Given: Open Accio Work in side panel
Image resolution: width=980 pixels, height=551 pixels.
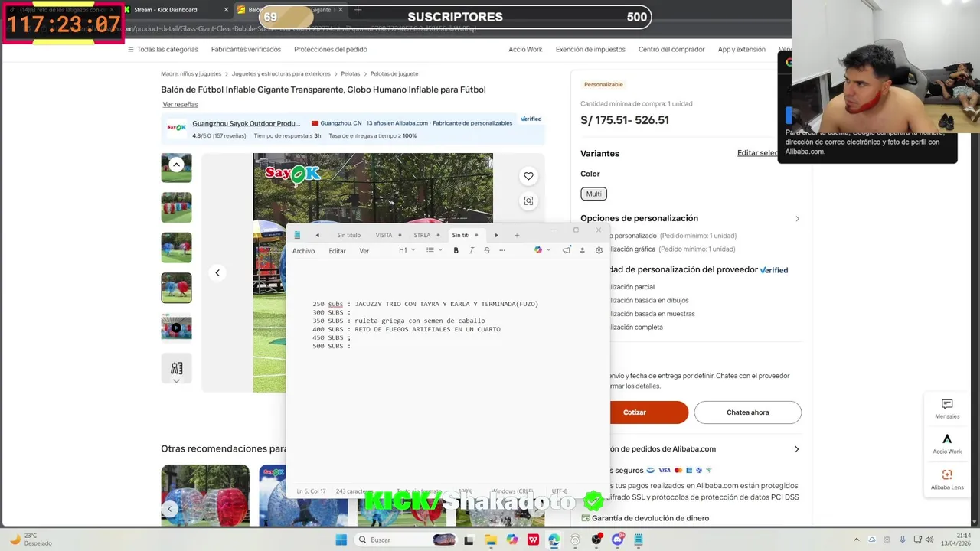Looking at the screenshot, I should click(947, 444).
